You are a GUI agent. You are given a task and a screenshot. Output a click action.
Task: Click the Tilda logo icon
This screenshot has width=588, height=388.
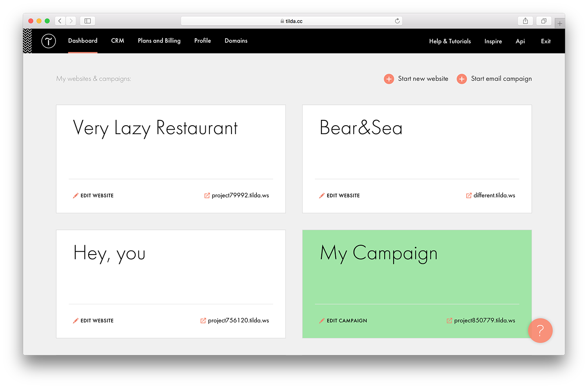[x=49, y=41]
